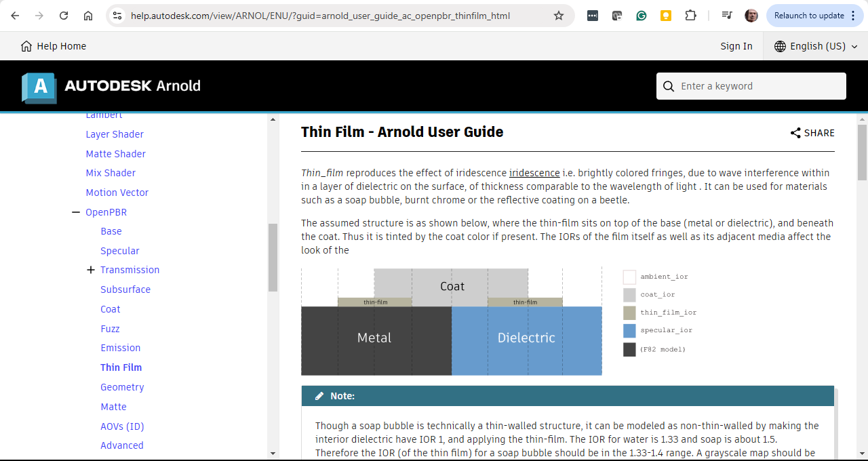
Task: Click the thin_film_ior legend color swatch
Action: [629, 313]
